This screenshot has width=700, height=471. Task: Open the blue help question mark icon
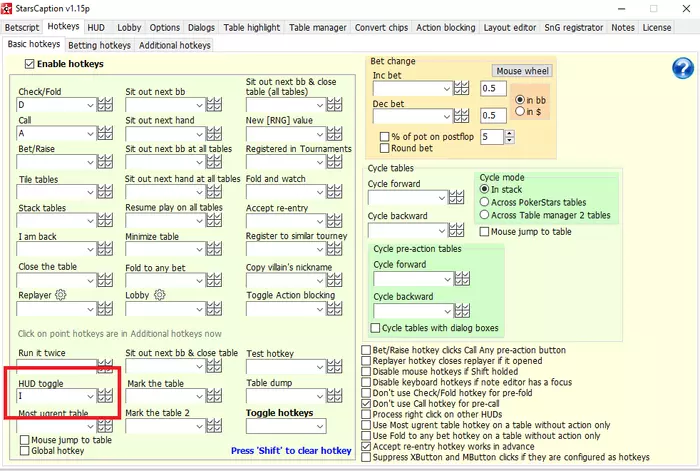683,68
